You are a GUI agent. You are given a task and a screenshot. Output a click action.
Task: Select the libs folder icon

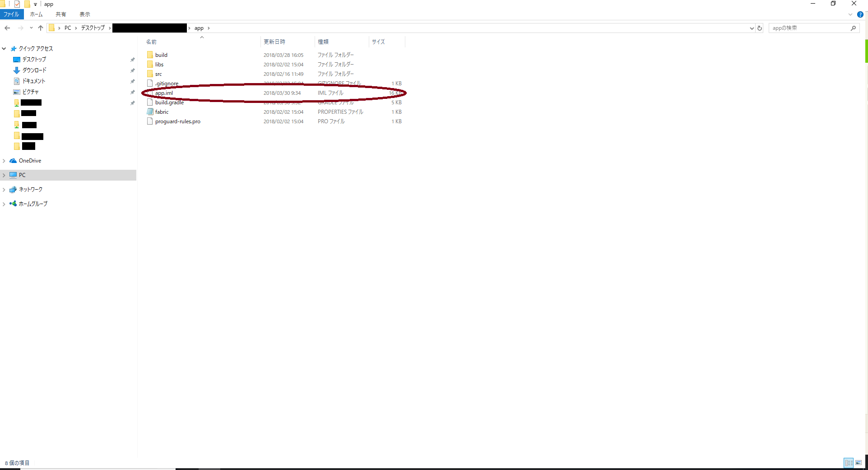tap(150, 64)
